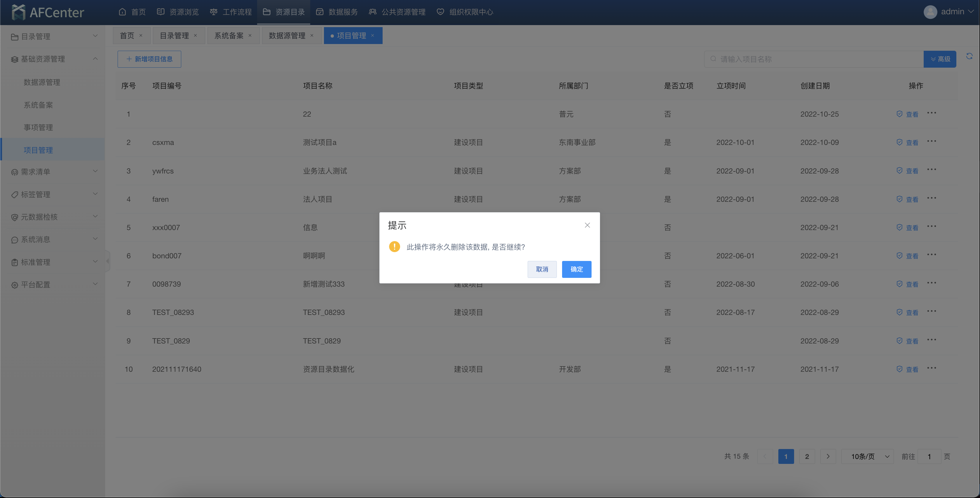Go to page 2 in the pagination
This screenshot has width=980, height=498.
[807, 456]
